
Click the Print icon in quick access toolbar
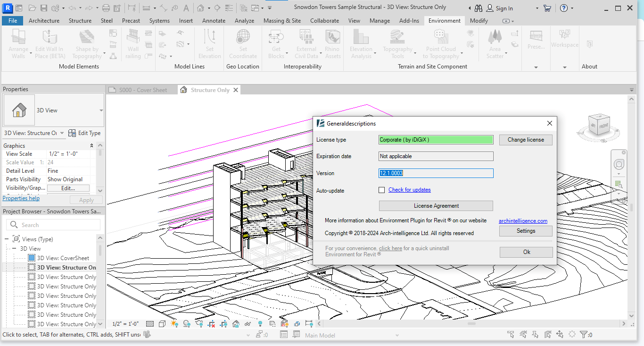point(106,8)
